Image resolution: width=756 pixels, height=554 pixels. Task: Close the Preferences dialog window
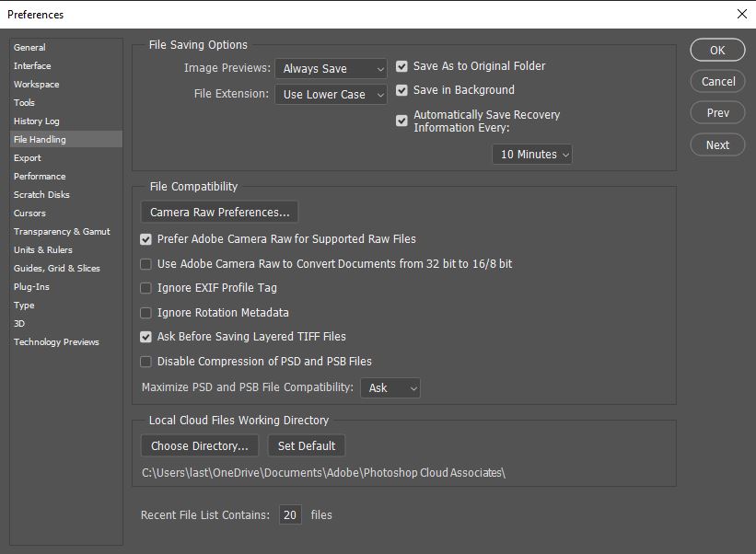pos(742,14)
